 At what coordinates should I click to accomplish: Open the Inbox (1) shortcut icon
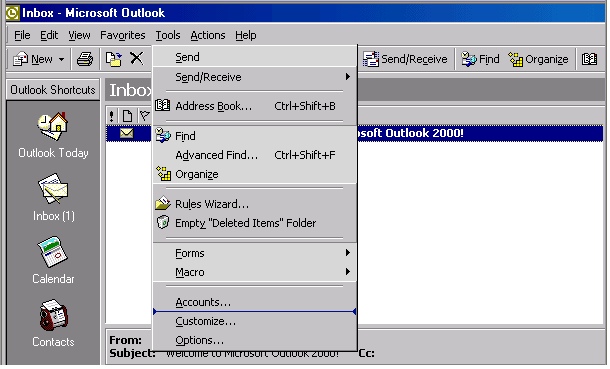(53, 189)
